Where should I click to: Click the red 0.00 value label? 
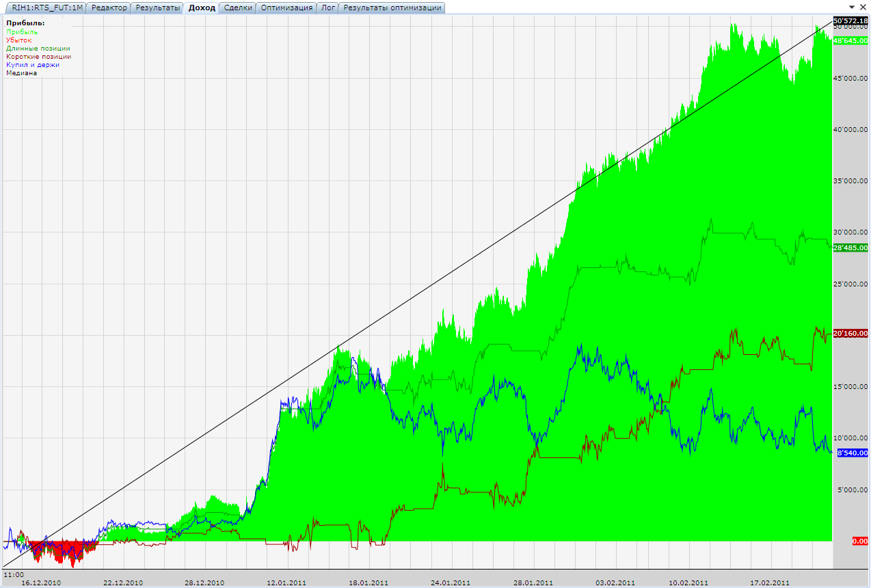tap(860, 541)
